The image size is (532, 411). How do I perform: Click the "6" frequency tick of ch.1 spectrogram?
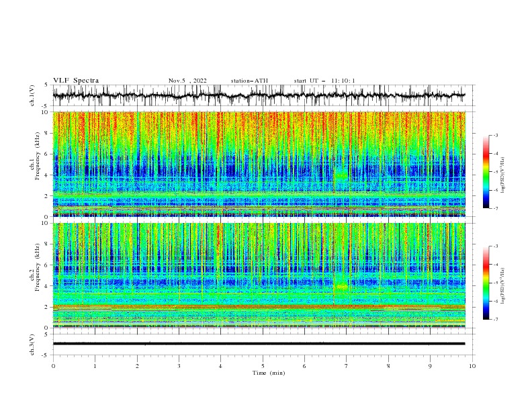47,154
